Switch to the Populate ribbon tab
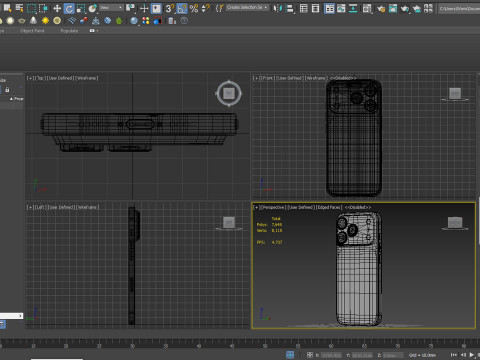 (x=69, y=31)
